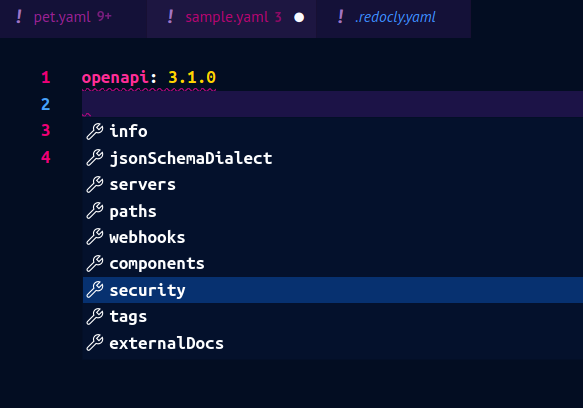The width and height of the screenshot is (583, 408).
Task: Choose the info autocomplete suggestion
Action: click(333, 131)
